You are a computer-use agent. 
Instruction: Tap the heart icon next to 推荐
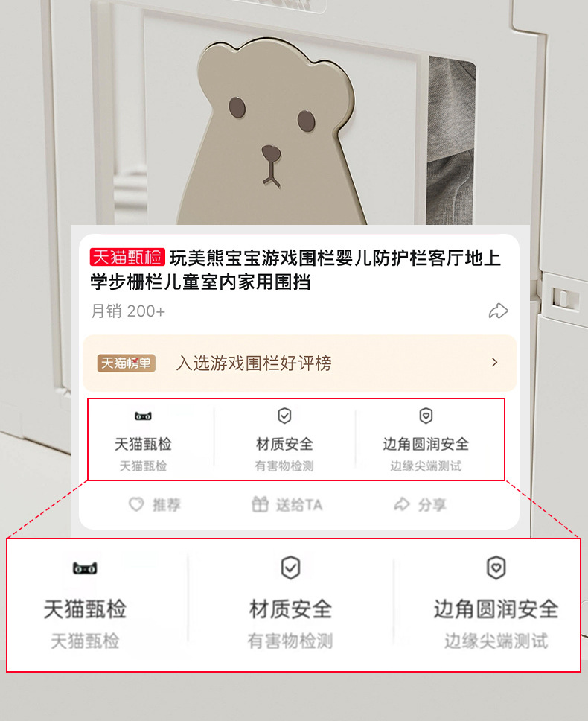(x=136, y=504)
